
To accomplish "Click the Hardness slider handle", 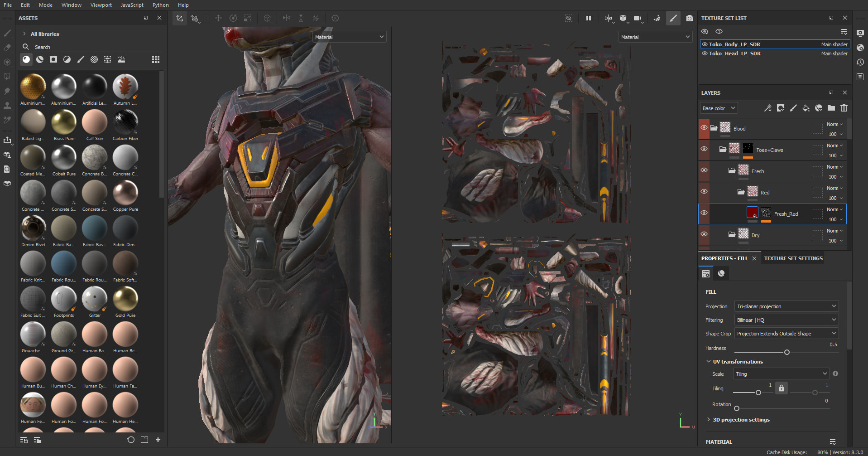I will click(786, 352).
